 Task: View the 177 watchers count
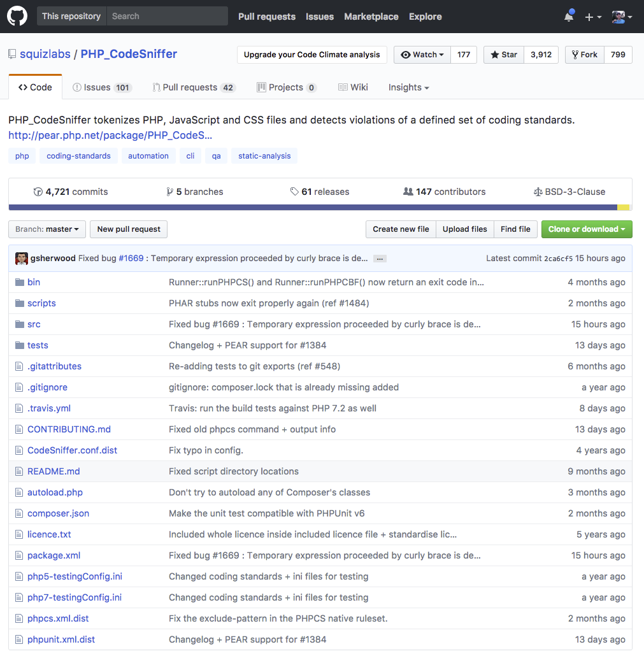click(x=464, y=55)
